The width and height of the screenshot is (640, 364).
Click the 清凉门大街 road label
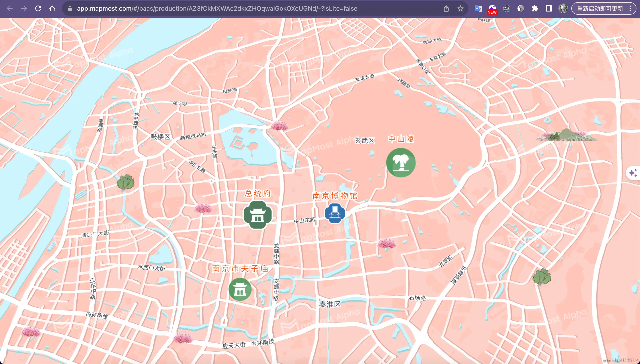click(x=95, y=234)
